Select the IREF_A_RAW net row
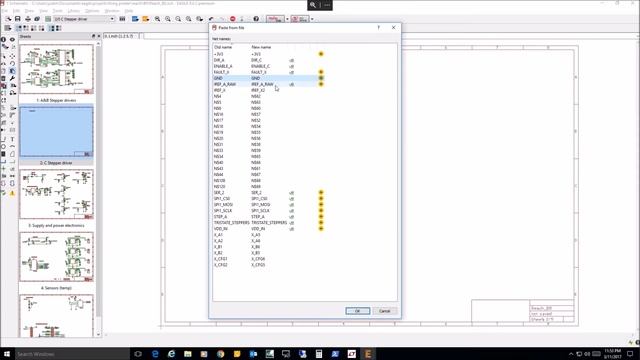This screenshot has width=640, height=360. click(x=269, y=84)
